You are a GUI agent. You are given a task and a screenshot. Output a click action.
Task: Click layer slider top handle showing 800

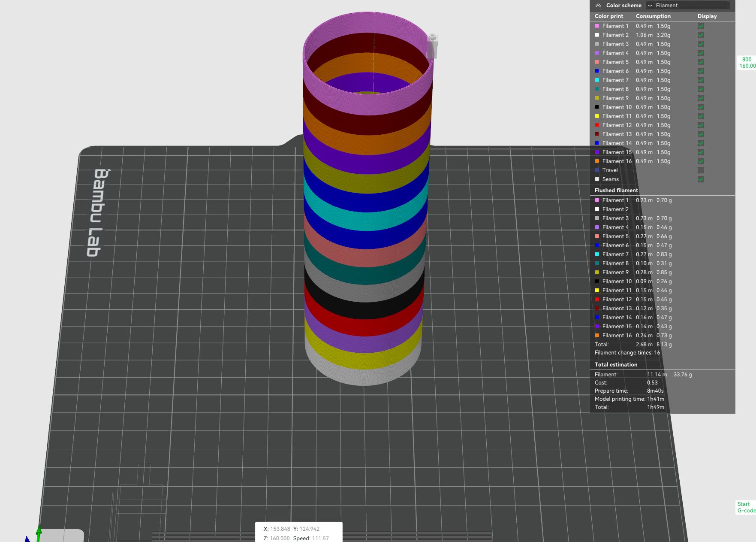[747, 63]
